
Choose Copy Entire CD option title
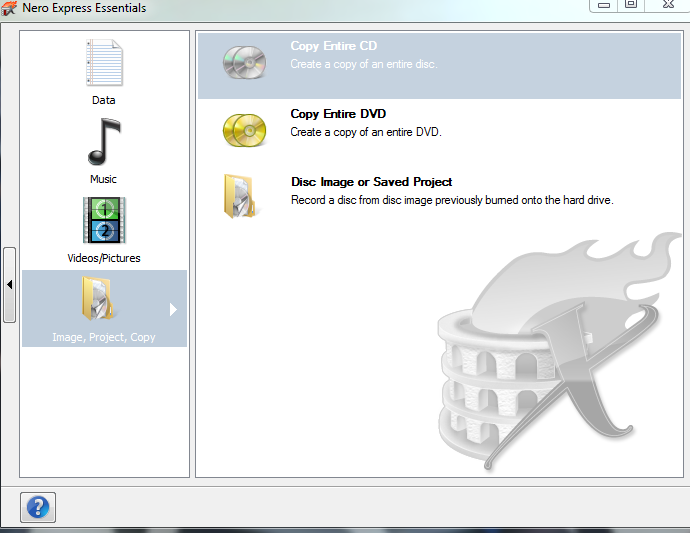point(334,46)
